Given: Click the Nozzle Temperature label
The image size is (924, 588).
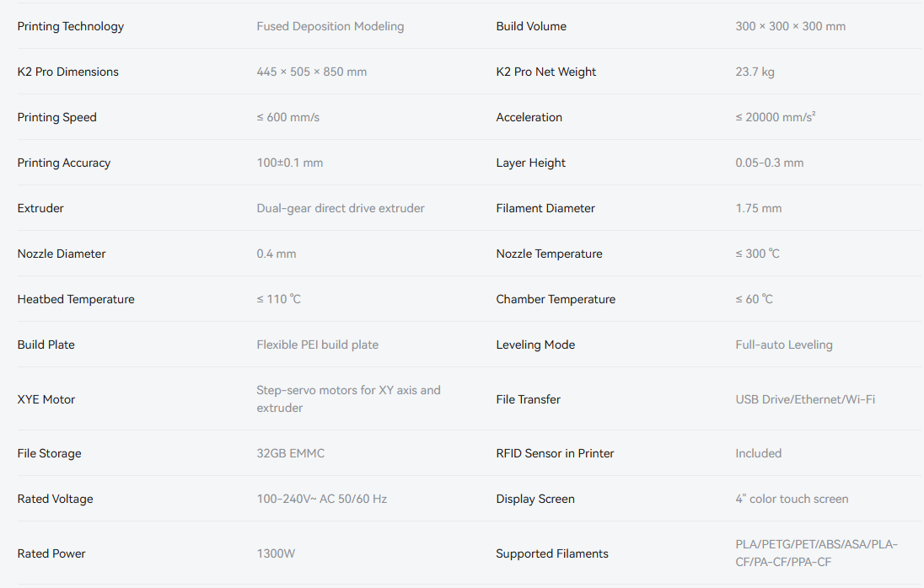Looking at the screenshot, I should click(549, 254).
